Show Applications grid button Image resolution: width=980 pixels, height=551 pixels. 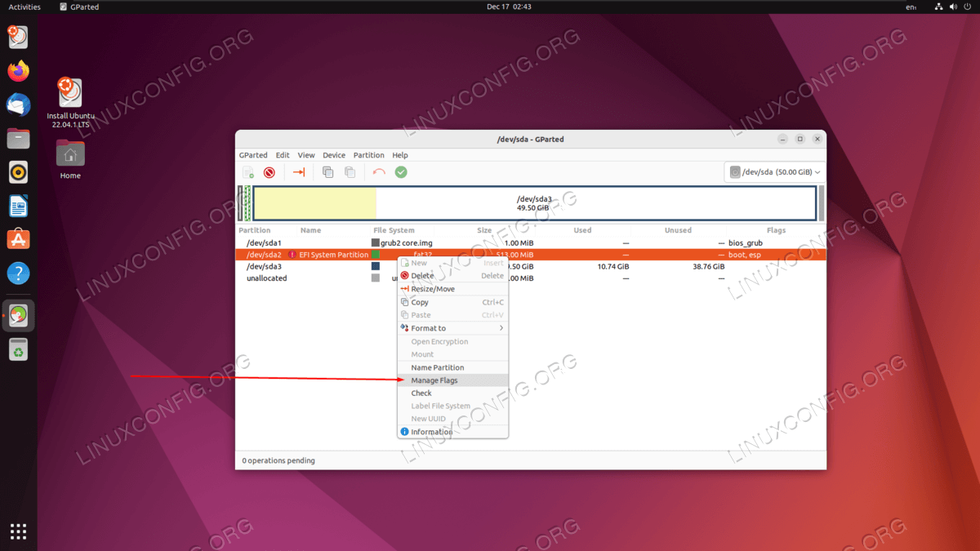18,531
